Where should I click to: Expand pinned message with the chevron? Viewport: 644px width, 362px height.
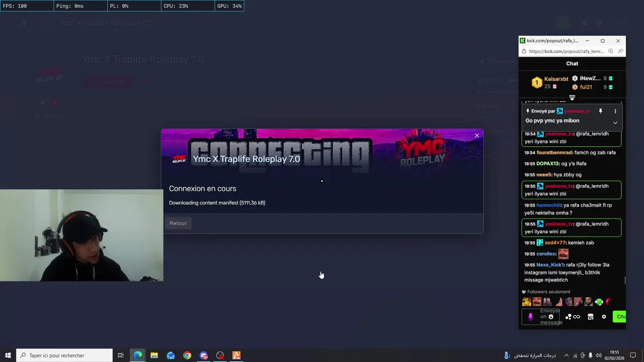615,123
